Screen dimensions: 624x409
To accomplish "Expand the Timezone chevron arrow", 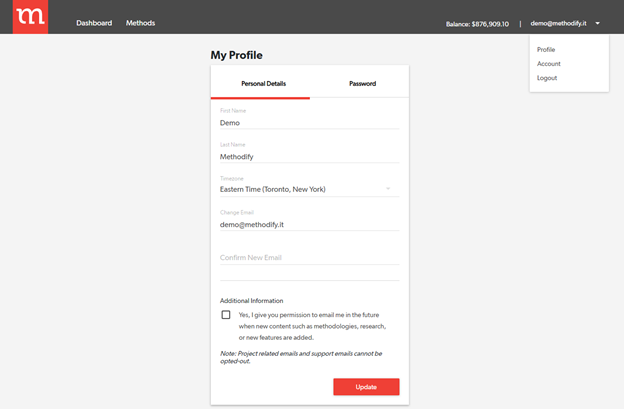I will [388, 189].
